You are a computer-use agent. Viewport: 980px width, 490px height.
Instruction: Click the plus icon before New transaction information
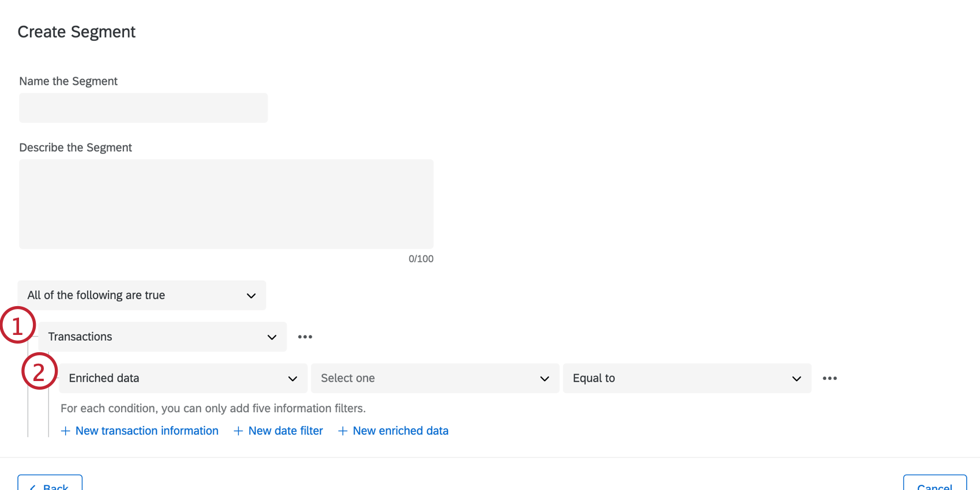[66, 431]
